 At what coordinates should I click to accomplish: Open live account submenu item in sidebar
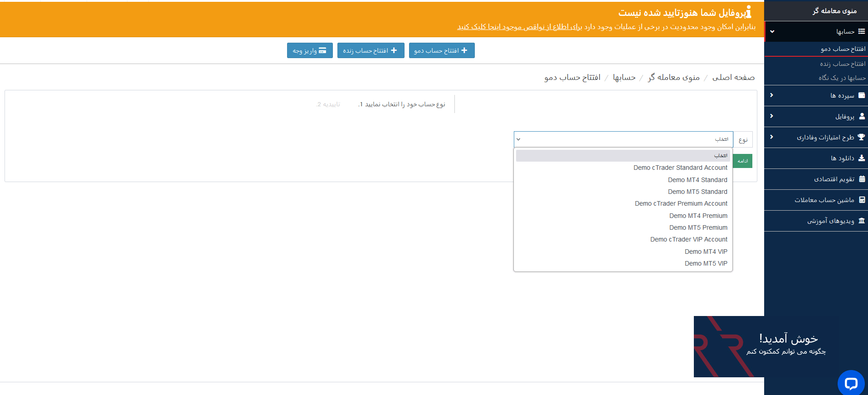point(842,64)
